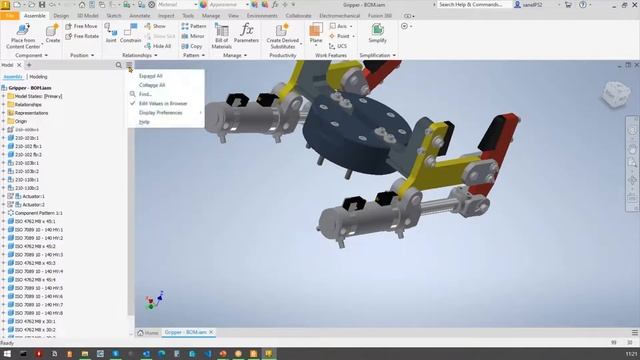640x360 pixels.
Task: Expand the Representations folder node
Action: (x=4, y=113)
